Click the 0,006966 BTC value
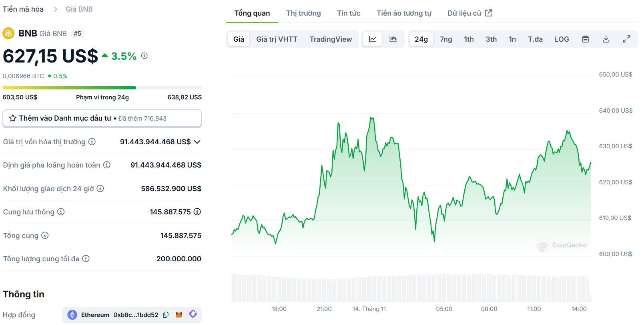This screenshot has height=325, width=644. coord(23,76)
